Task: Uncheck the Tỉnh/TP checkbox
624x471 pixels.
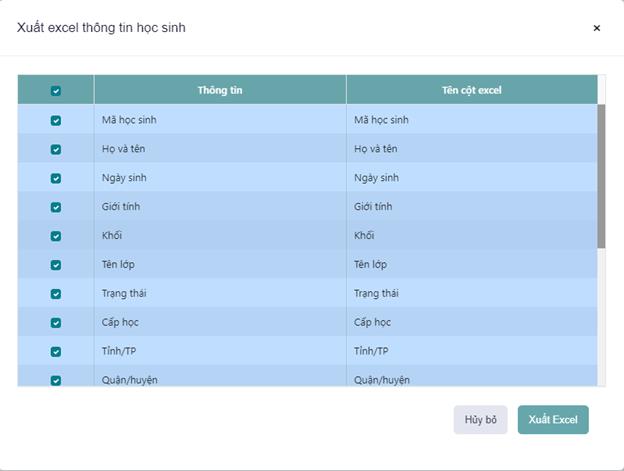Action: [x=56, y=352]
